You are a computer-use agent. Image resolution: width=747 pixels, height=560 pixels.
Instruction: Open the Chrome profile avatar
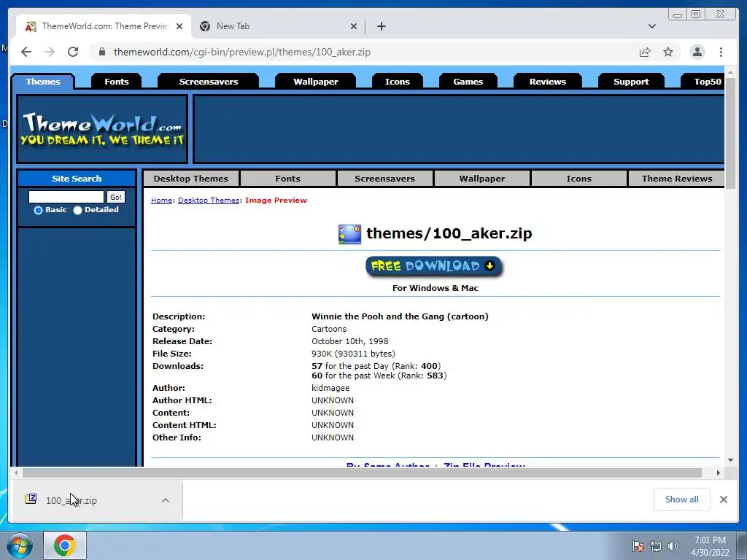click(697, 52)
